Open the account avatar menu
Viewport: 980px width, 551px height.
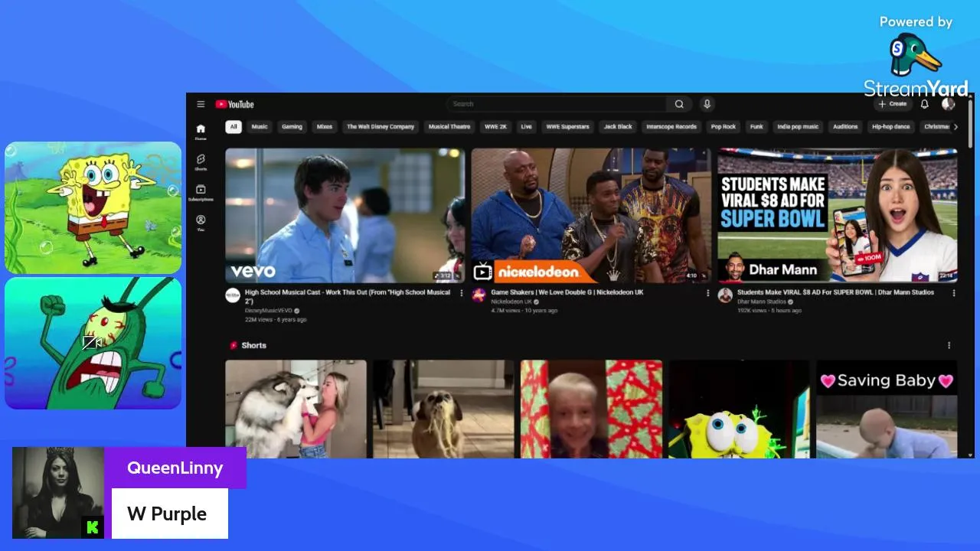pos(948,104)
